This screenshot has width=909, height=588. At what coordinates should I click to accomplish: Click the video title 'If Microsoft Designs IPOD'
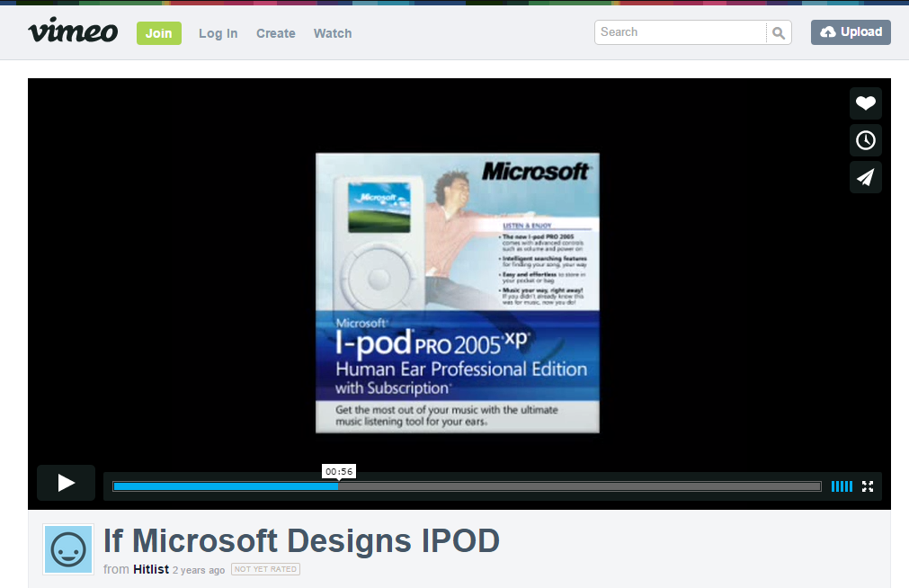pos(301,540)
